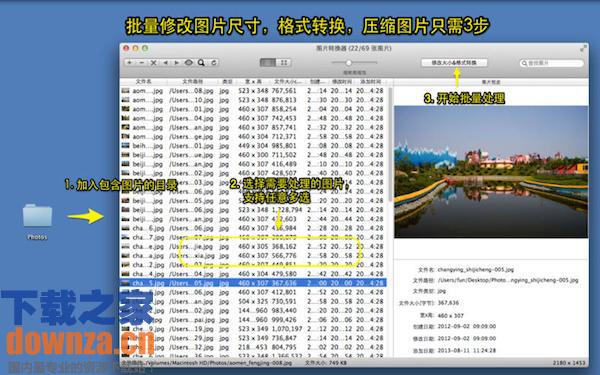Click the minus icon to remove image
The height and width of the screenshot is (375, 600).
coord(142,62)
